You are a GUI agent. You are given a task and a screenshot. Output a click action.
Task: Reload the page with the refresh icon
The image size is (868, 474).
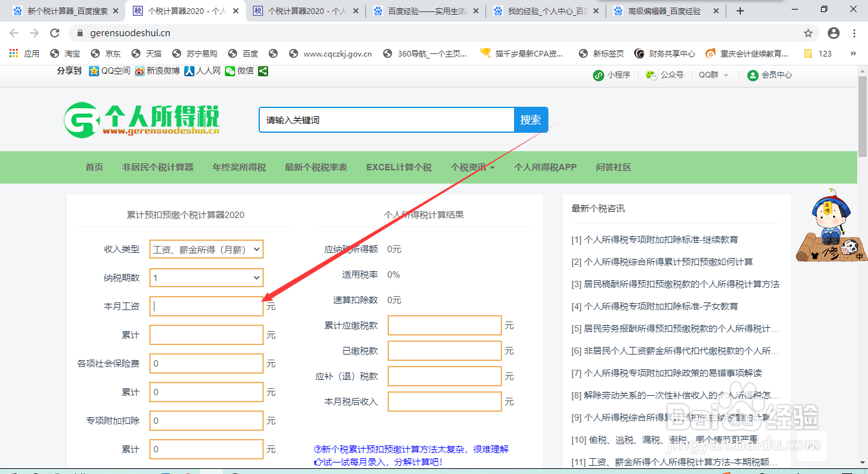point(55,33)
